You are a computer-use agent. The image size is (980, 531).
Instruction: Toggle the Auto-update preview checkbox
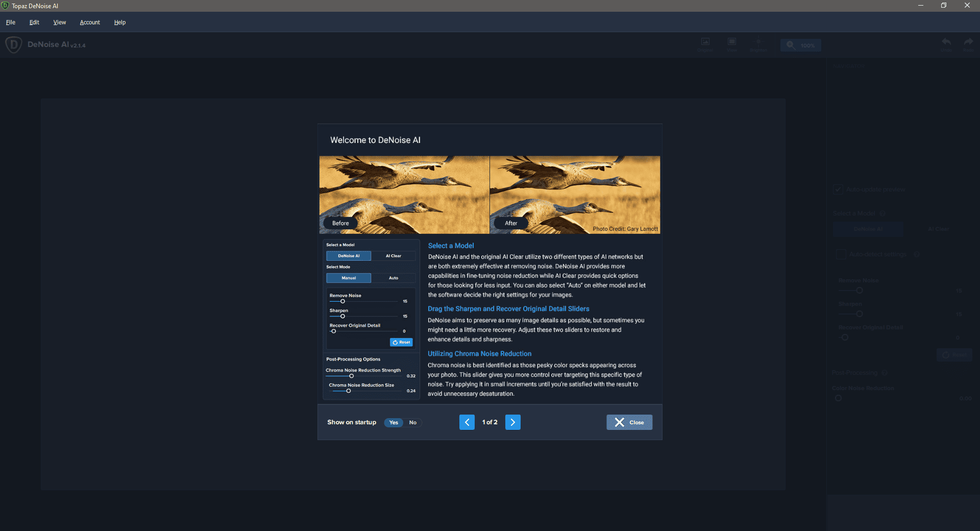[x=838, y=189]
